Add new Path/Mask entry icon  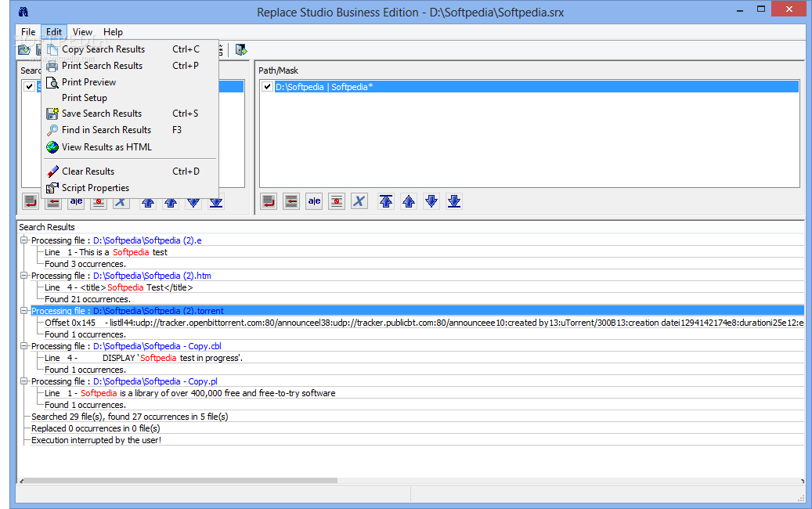[x=269, y=201]
